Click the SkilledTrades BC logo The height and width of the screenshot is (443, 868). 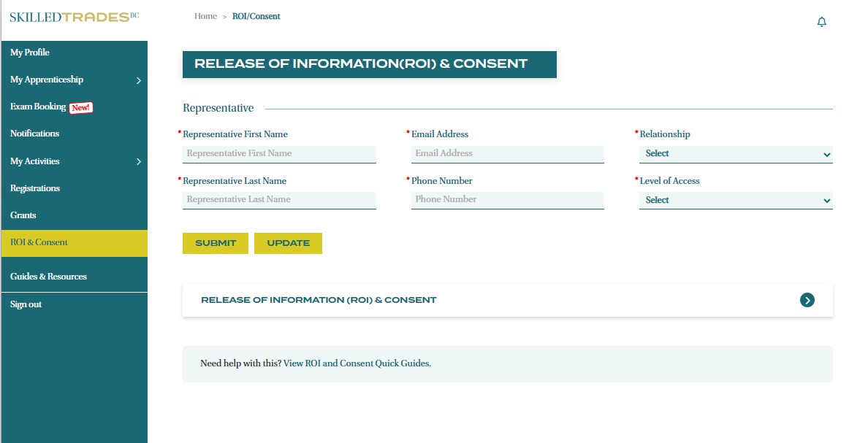pyautogui.click(x=74, y=17)
